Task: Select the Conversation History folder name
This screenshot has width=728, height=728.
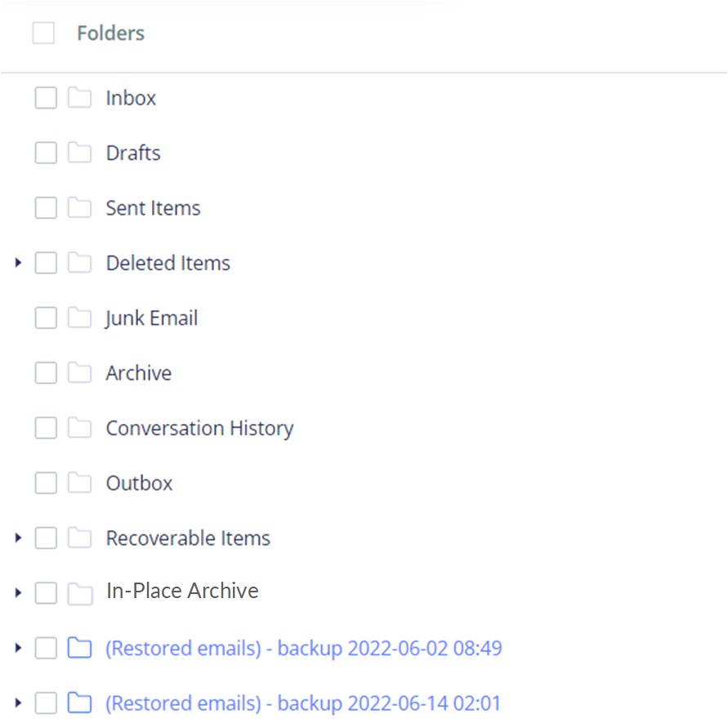Action: click(199, 427)
